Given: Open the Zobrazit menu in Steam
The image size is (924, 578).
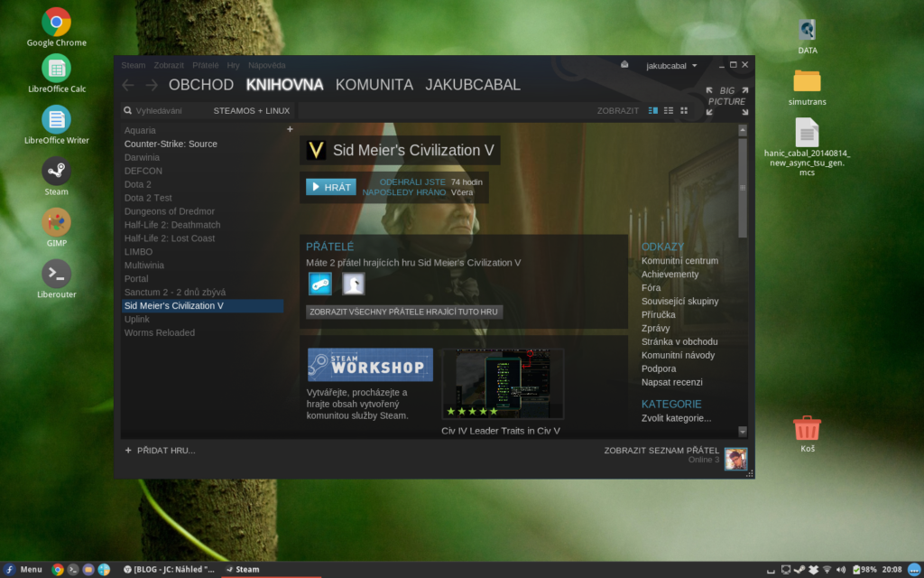Looking at the screenshot, I should [169, 65].
